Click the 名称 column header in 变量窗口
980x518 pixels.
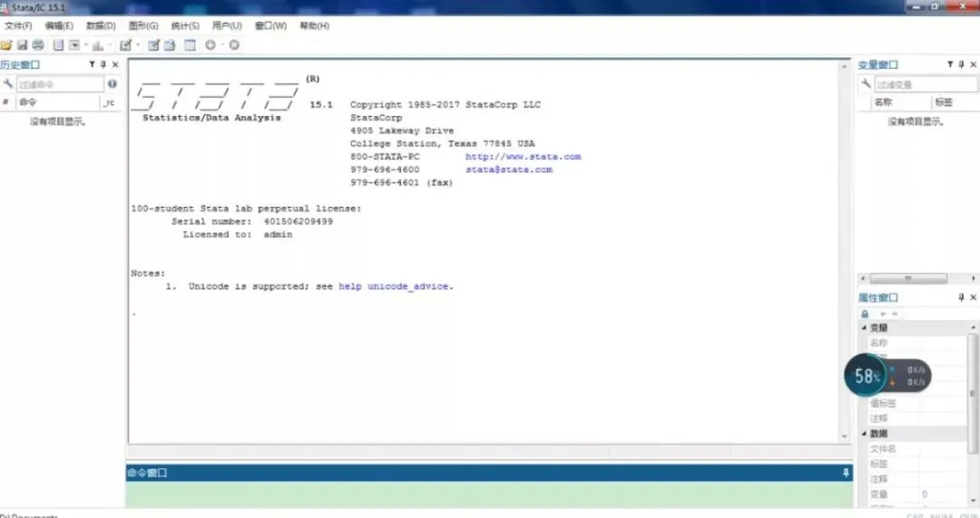901,102
